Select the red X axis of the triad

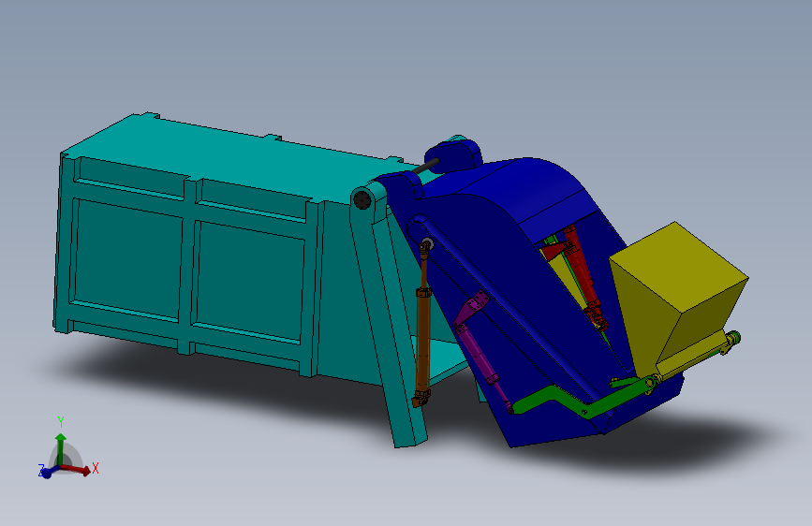coord(77,469)
